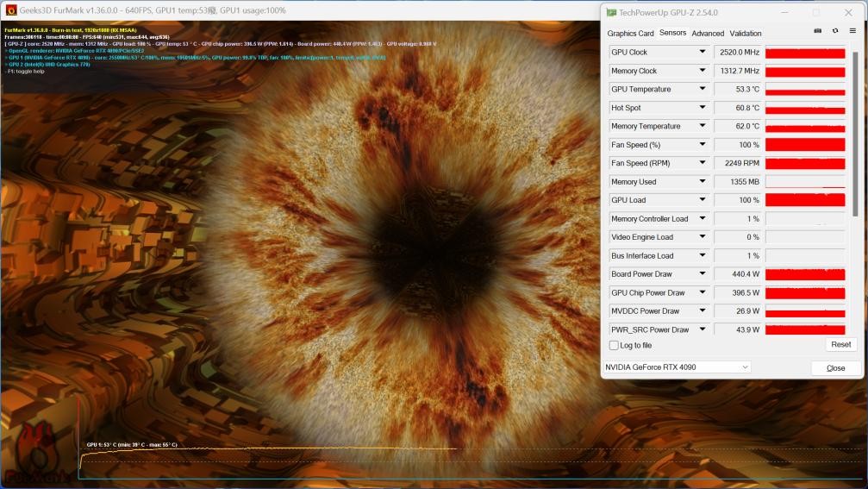
Task: Click the Close button in GPU-Z
Action: [835, 368]
